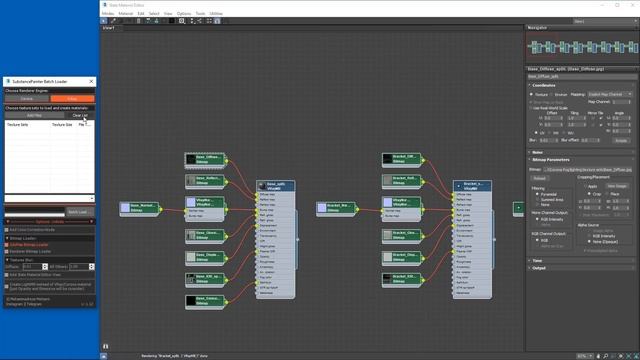The image size is (640, 360).
Task: Click the bottom-left pan icon in view
Action: pyautogui.click(x=105, y=346)
